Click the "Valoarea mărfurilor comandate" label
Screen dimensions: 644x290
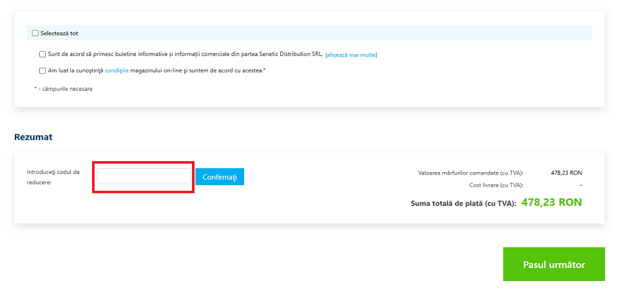pyautogui.click(x=470, y=173)
